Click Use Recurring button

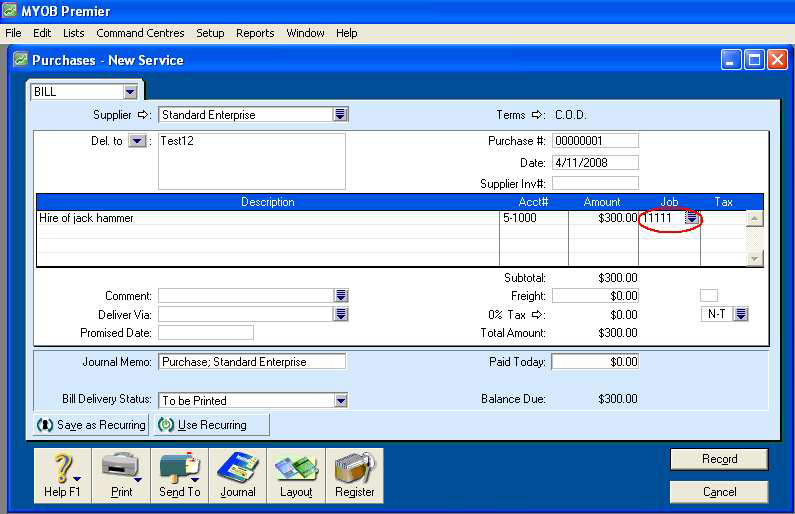[211, 425]
